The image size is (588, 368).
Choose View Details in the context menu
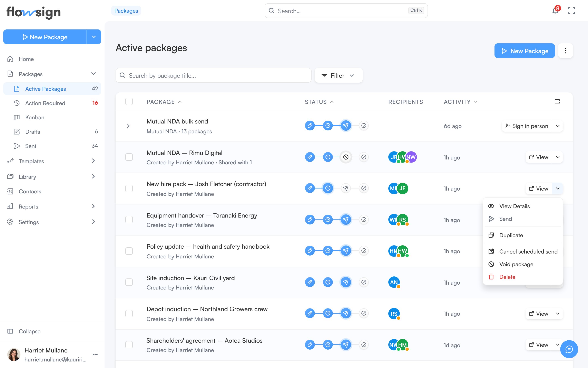pos(523,206)
